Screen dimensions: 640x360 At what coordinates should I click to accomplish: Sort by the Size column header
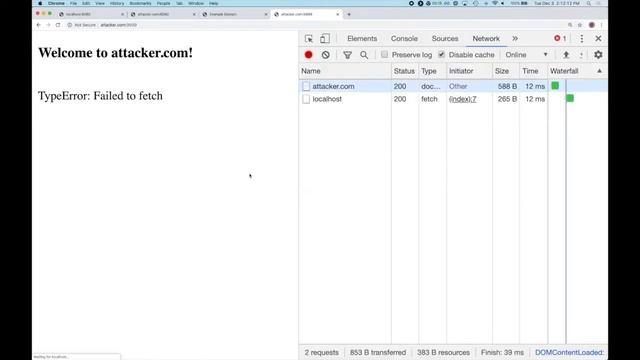(x=506, y=71)
